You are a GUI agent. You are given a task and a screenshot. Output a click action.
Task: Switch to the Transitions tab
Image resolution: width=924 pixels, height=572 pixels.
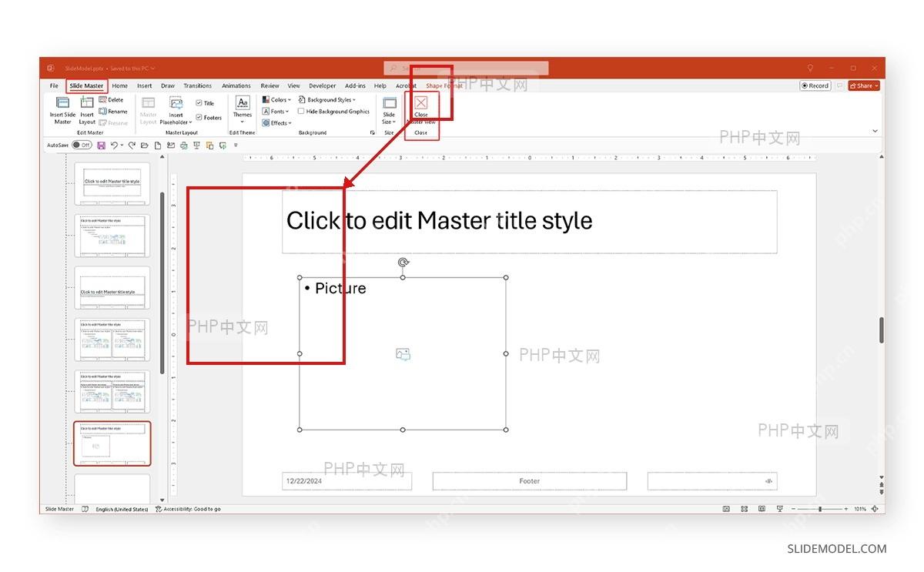(198, 86)
